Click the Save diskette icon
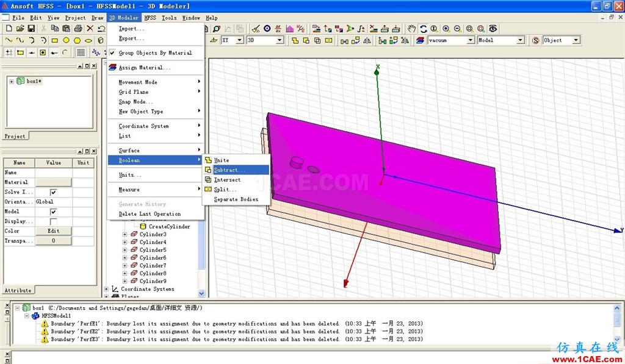This screenshot has width=625, height=364. click(31, 29)
